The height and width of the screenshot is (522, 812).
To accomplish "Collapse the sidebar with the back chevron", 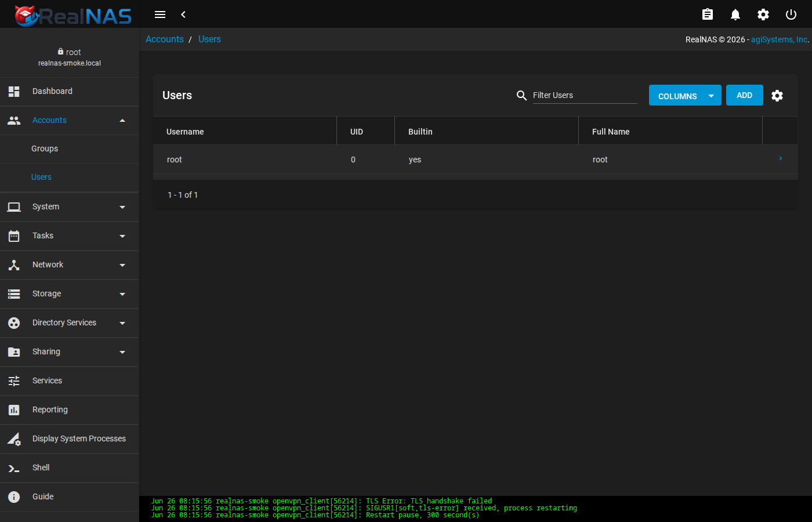I will pos(183,14).
